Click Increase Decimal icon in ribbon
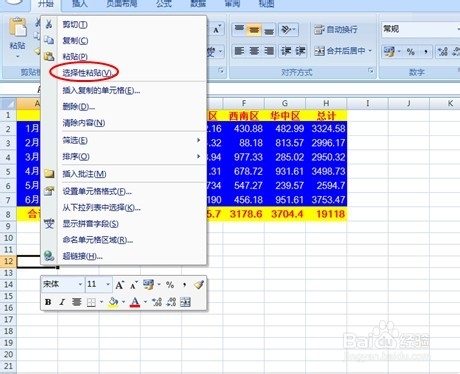 pos(443,51)
